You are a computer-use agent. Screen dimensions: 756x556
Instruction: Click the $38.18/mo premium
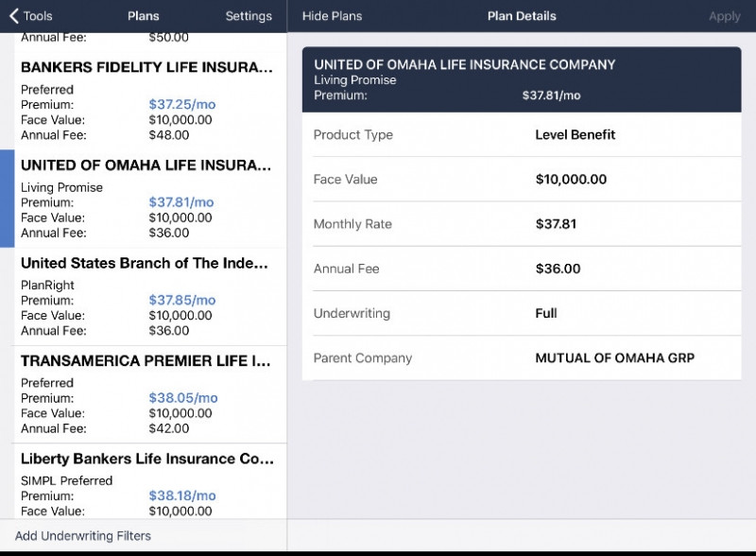[182, 495]
